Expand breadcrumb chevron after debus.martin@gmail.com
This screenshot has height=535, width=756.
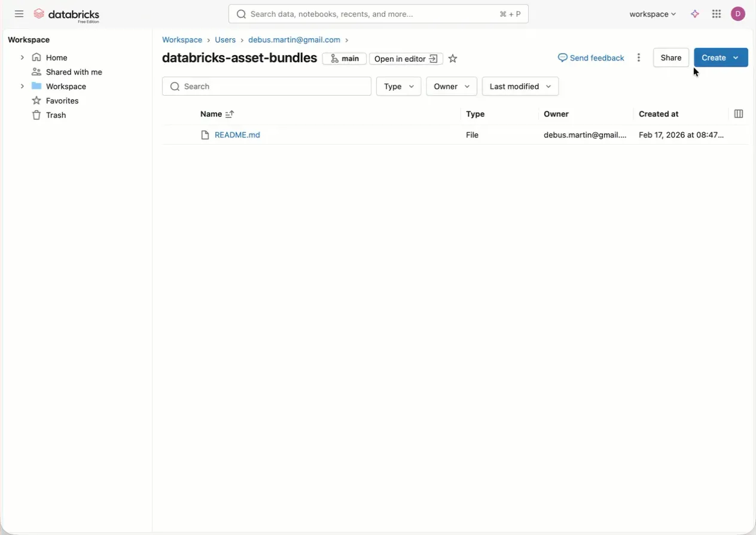pyautogui.click(x=347, y=40)
